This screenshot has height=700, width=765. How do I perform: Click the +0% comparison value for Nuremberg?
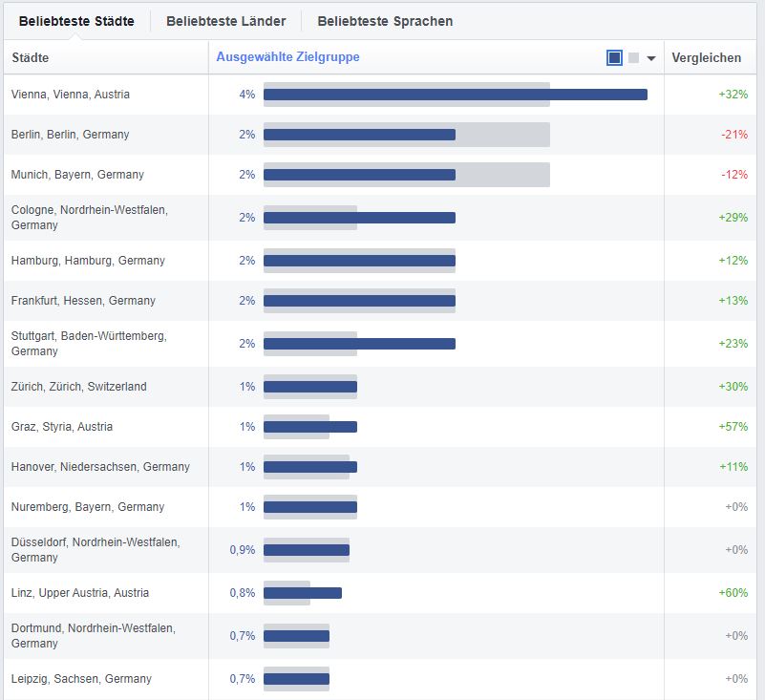(736, 507)
